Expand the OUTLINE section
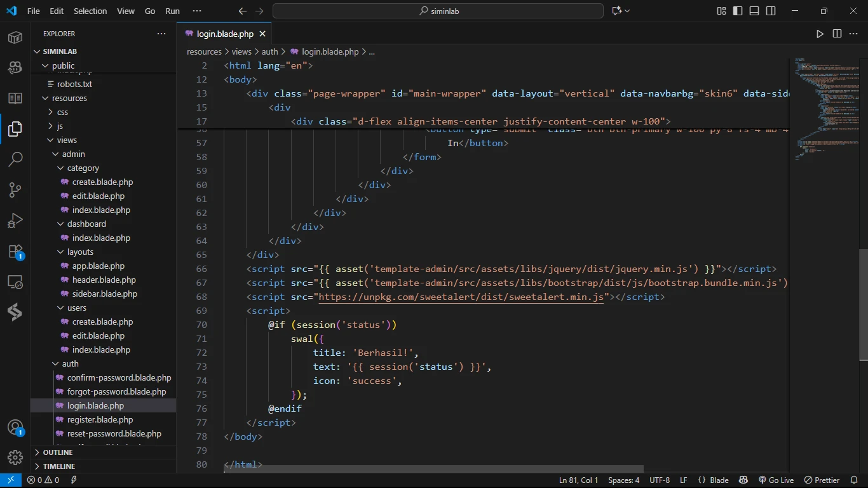Image resolution: width=868 pixels, height=488 pixels. tap(58, 452)
